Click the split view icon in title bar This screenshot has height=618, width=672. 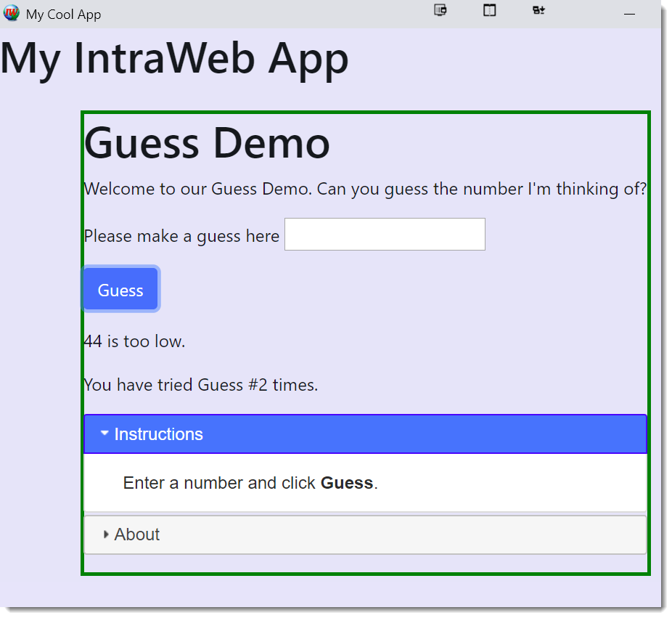pyautogui.click(x=490, y=10)
